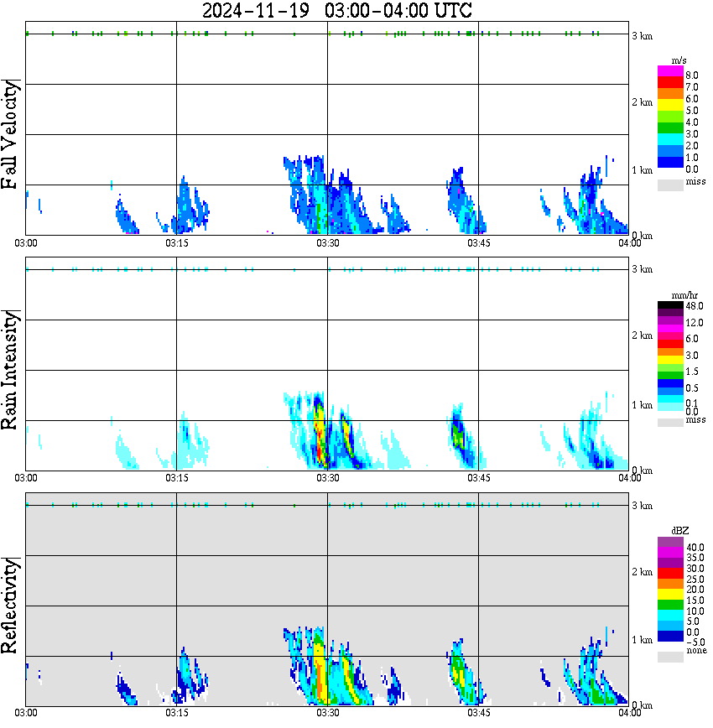
Task: Click 03:45 tick under Reflectivity plot
Action: point(479,713)
